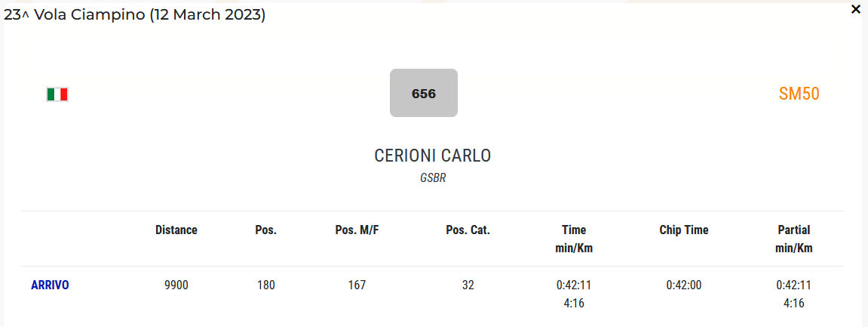868x327 pixels.
Task: Select the Pos. Cat. column header
Action: coord(468,230)
